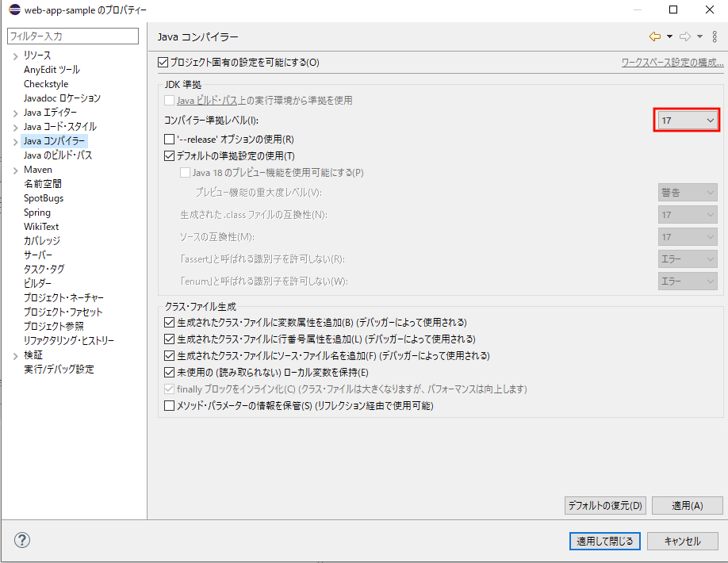
Task: Select the Checkstyle settings page
Action: pos(46,83)
